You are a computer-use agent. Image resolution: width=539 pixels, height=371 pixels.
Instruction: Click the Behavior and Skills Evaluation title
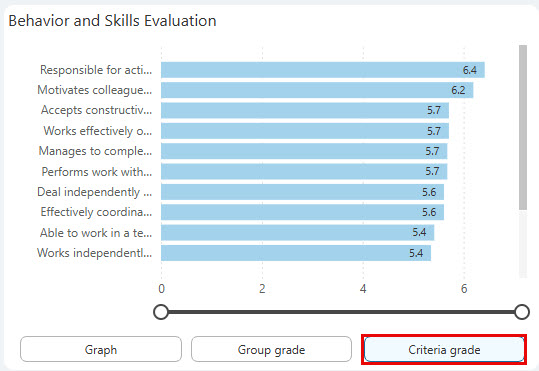112,21
